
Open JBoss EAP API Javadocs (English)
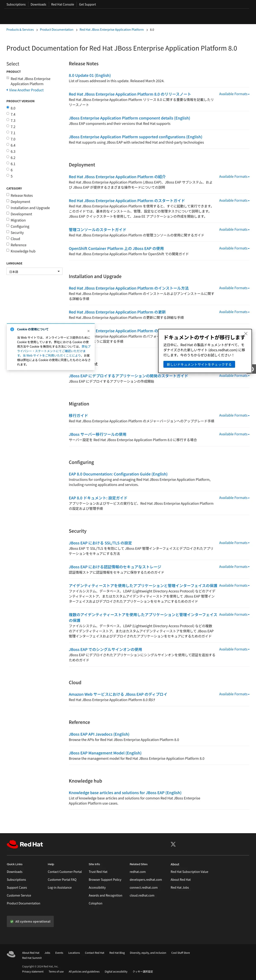coord(99,734)
